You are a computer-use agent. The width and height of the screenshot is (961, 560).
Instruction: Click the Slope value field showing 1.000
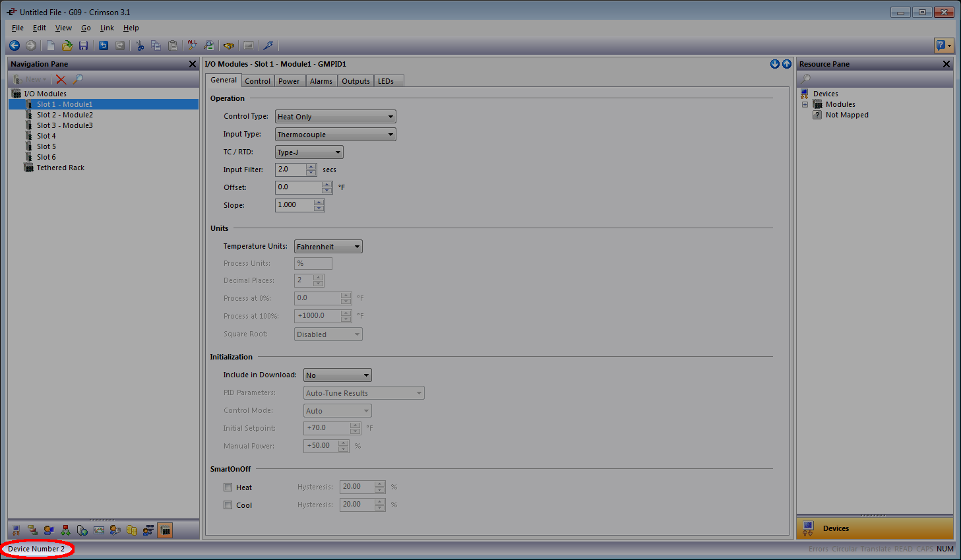click(295, 205)
